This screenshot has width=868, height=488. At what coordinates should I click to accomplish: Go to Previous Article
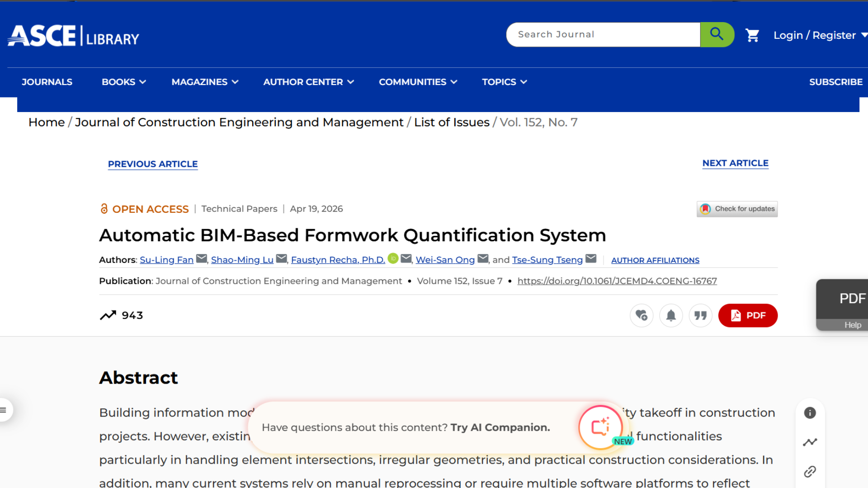point(153,164)
